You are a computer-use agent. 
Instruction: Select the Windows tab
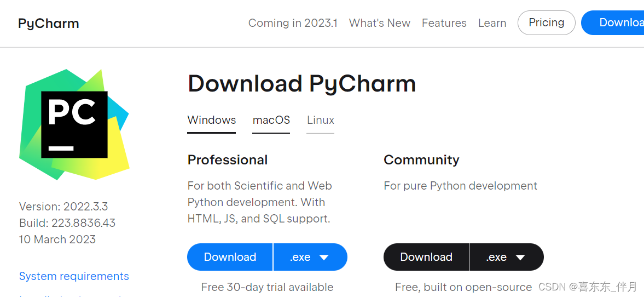(x=212, y=120)
